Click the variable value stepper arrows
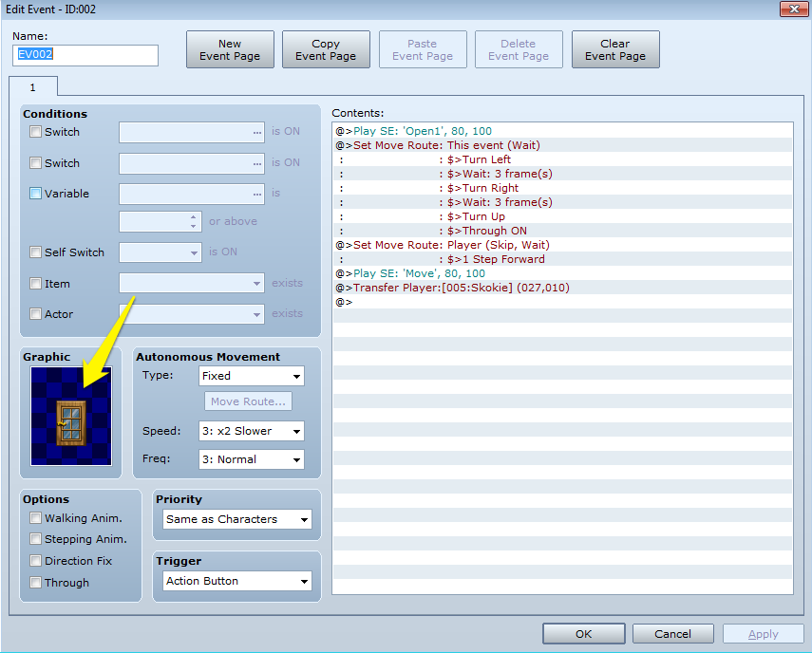Screen dimensions: 812x653 click(193, 221)
